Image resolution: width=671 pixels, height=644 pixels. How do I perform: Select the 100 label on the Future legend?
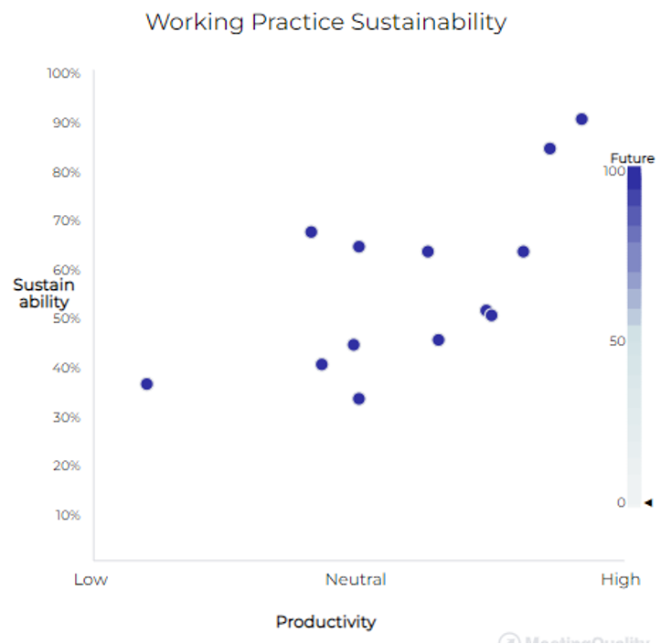point(613,171)
